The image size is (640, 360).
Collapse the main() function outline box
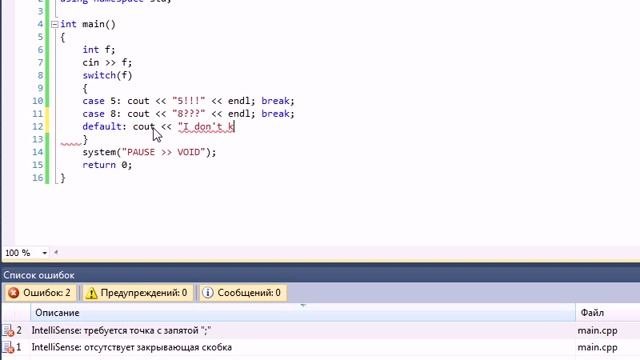click(x=55, y=24)
